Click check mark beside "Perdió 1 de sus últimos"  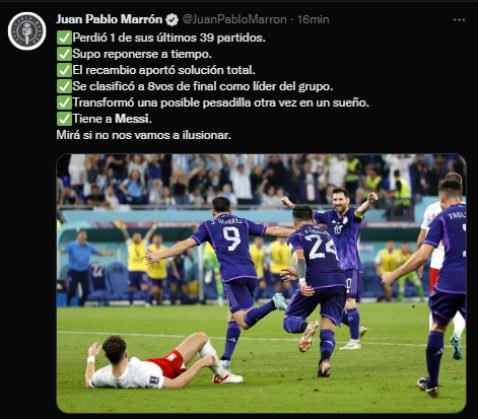pos(64,38)
